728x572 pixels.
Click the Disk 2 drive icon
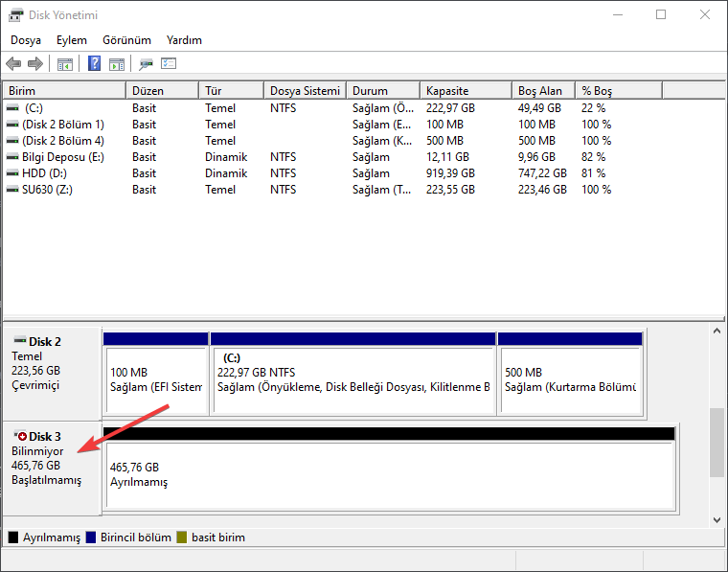[20, 340]
